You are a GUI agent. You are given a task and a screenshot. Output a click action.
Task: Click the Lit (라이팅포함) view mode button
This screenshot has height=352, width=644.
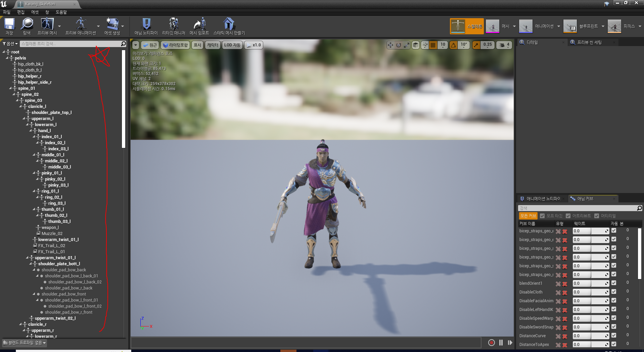tap(175, 45)
